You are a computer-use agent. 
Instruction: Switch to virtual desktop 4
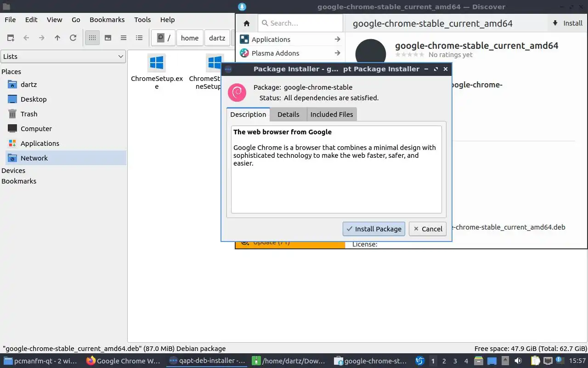[x=466, y=361]
